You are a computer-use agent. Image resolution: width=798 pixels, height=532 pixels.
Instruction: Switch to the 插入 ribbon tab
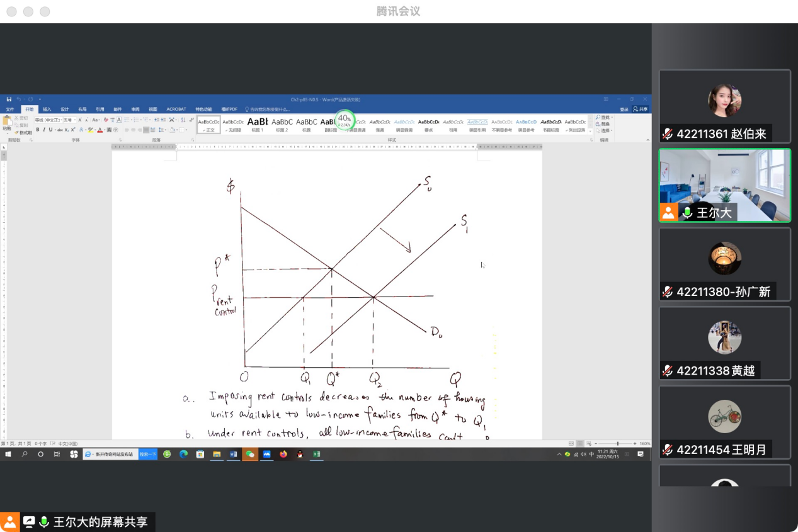tap(47, 109)
